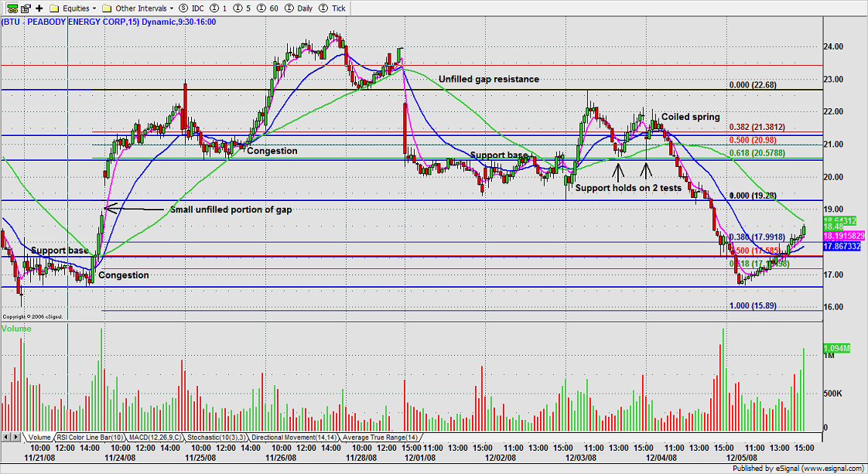This screenshot has height=474, width=868.
Task: Select the 'Coiled spring' annotation
Action: pyautogui.click(x=691, y=117)
